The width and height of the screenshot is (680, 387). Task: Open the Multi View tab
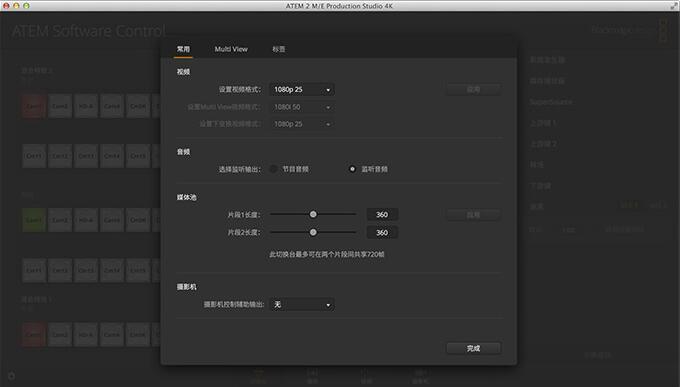click(231, 49)
